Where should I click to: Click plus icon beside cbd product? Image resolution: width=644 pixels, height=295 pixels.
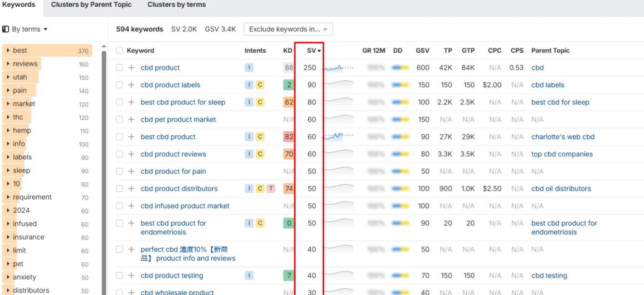131,68
